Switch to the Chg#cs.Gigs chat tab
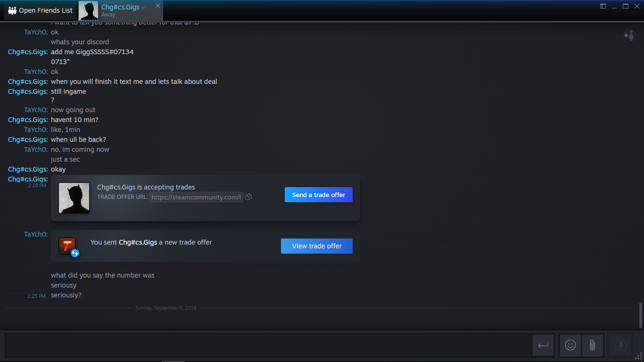This screenshot has width=644, height=362. click(120, 10)
